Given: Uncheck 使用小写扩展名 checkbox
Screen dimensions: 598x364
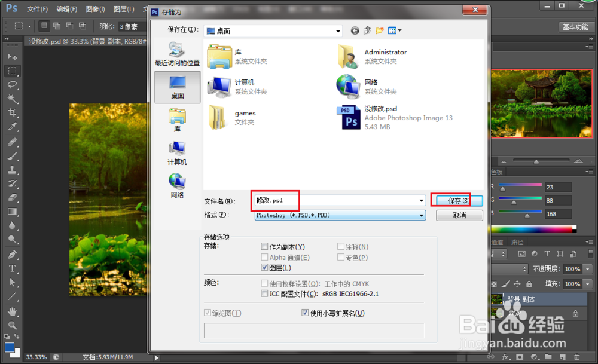Looking at the screenshot, I should pyautogui.click(x=305, y=313).
